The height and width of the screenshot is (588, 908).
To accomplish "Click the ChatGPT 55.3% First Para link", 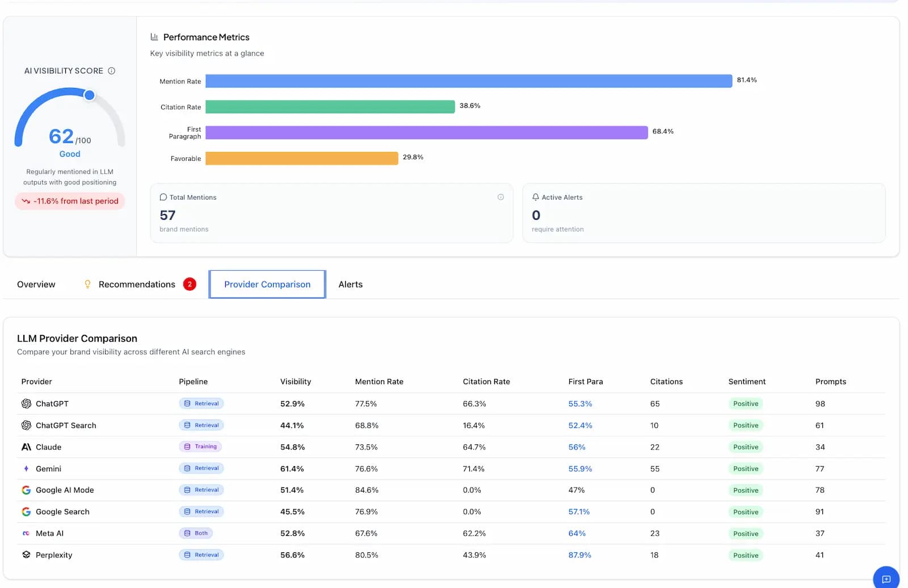I will point(580,404).
